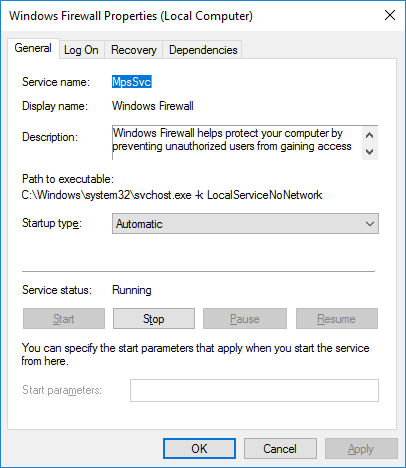Select the MpsSvc service name text
Image resolution: width=406 pixels, height=468 pixels.
coord(132,82)
